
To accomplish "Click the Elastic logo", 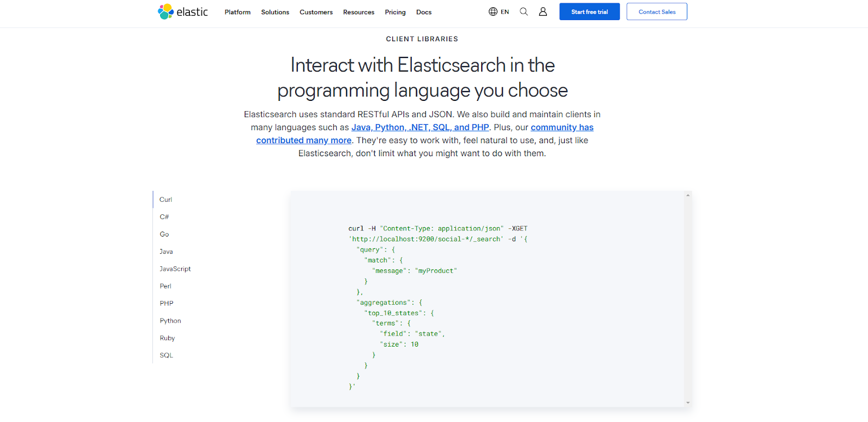I will point(183,12).
